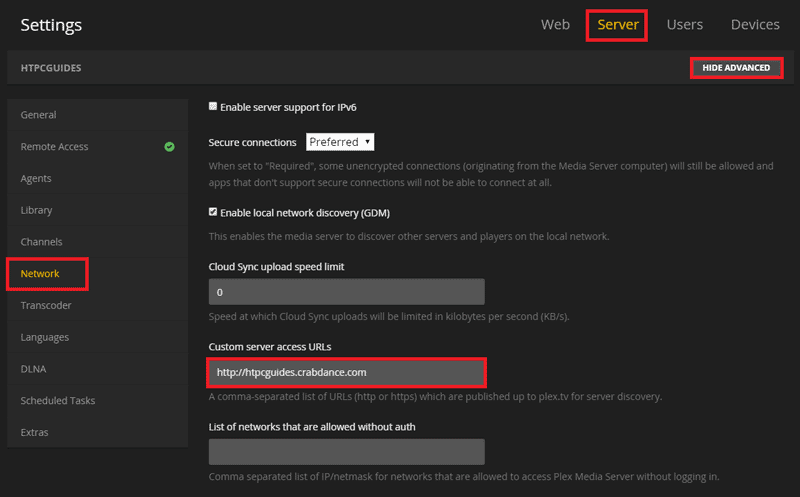Open the Transcoder settings section

pos(46,306)
